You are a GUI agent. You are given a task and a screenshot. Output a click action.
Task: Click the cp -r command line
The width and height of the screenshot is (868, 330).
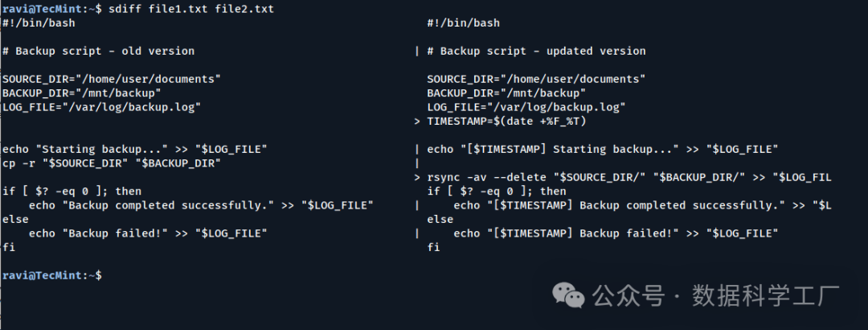(x=111, y=163)
